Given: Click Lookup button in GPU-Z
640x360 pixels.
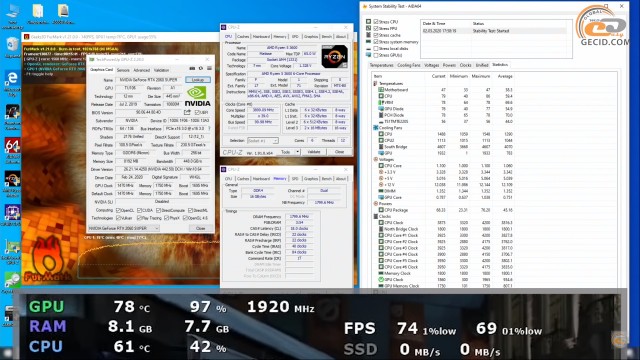Looking at the screenshot, I should pyautogui.click(x=198, y=80).
